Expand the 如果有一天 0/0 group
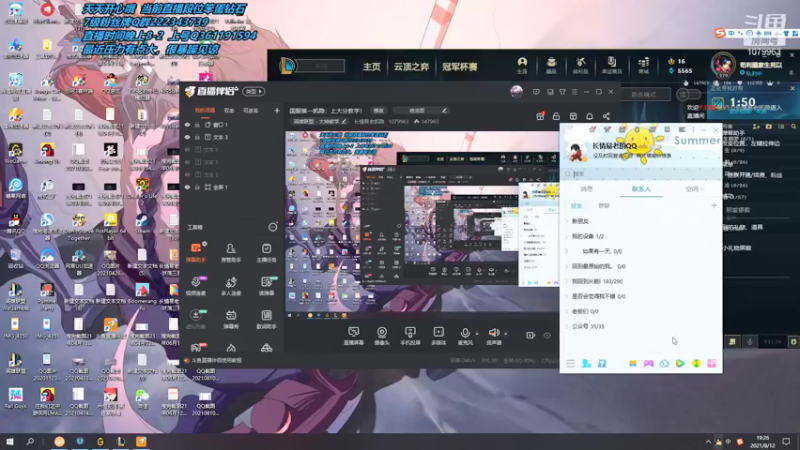The height and width of the screenshot is (450, 800). [566, 251]
